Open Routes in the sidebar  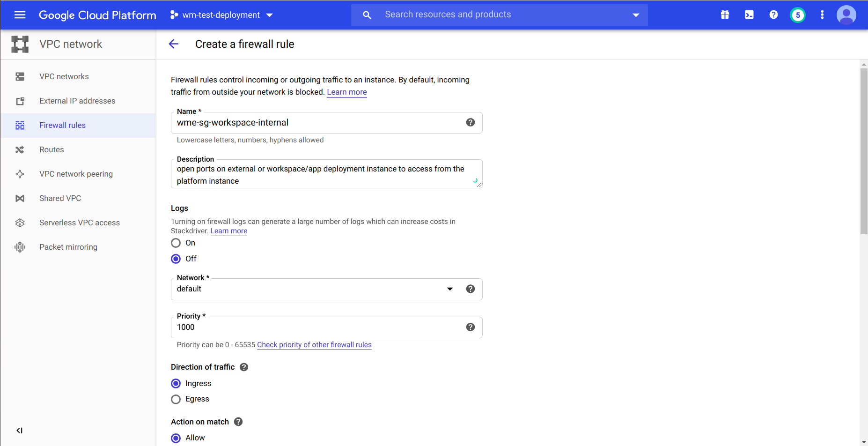[51, 149]
